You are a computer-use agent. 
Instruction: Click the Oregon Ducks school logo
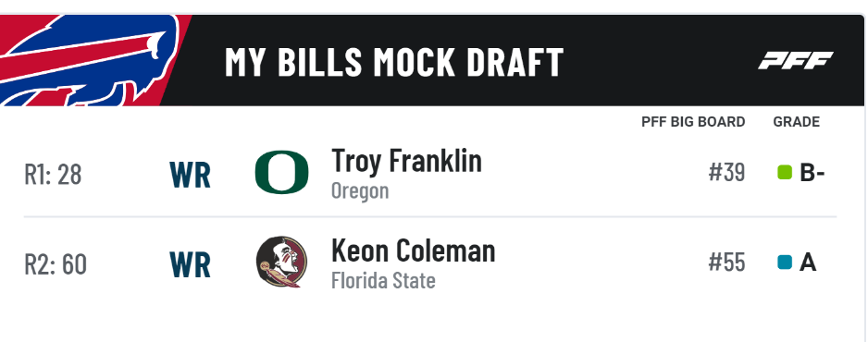coord(281,172)
